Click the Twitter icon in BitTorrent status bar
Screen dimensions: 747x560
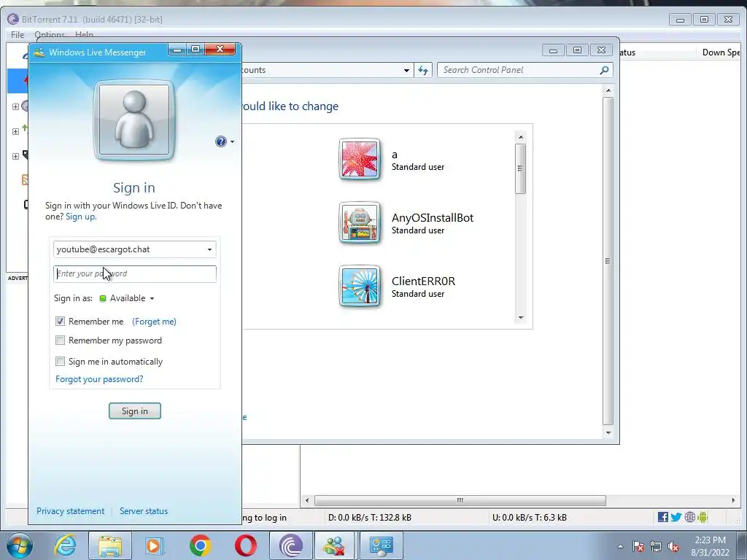click(x=676, y=517)
